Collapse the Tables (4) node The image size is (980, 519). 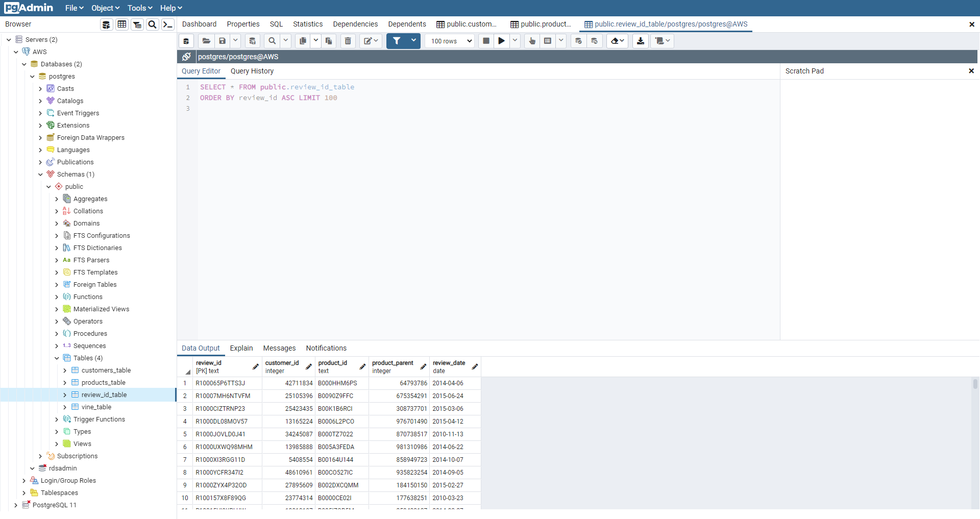point(57,358)
